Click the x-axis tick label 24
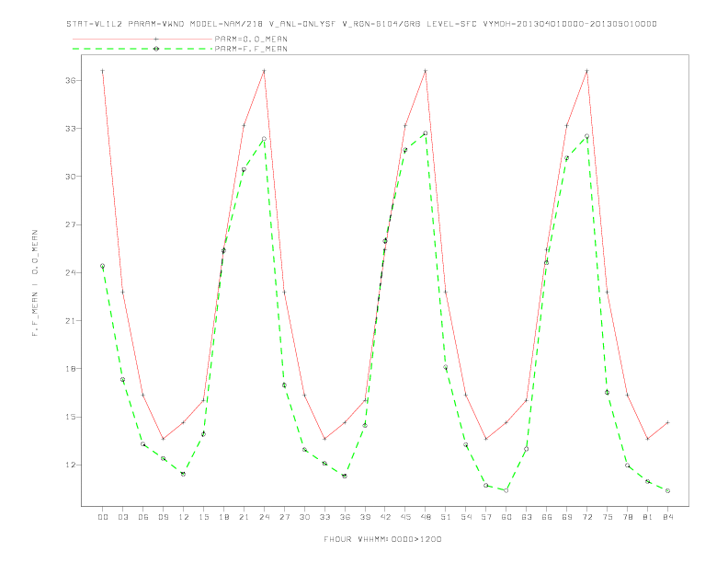Image resolution: width=728 pixels, height=563 pixels. coord(264,517)
